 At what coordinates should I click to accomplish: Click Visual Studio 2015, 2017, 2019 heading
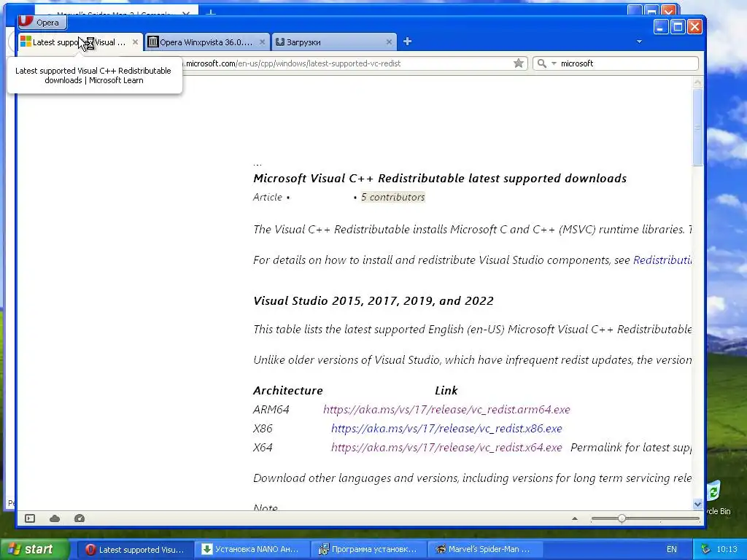pos(373,301)
